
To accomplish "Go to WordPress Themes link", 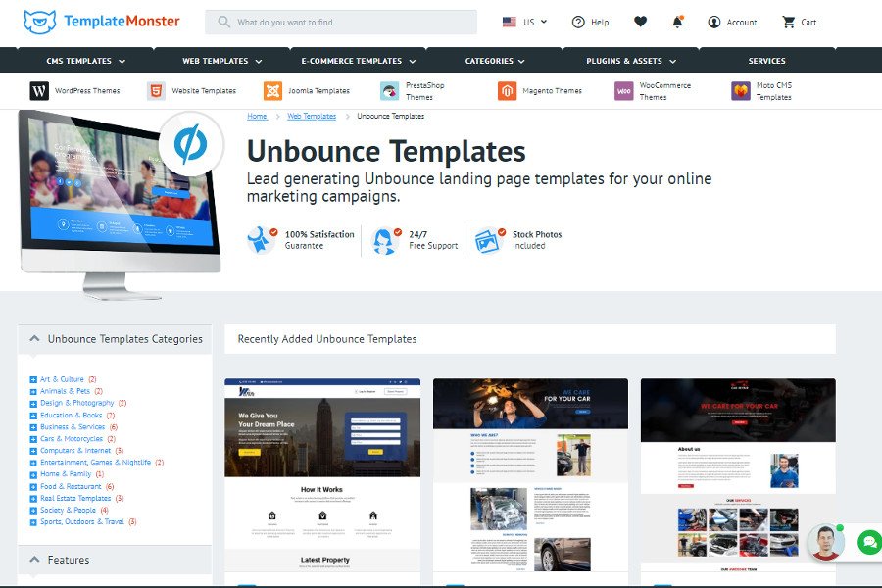I will pos(87,90).
